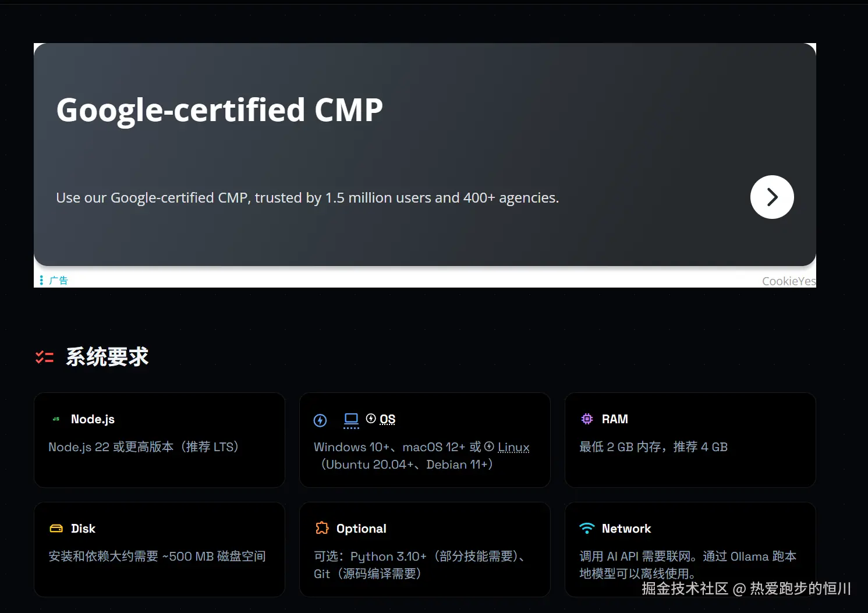The height and width of the screenshot is (613, 868).
Task: Click the text Windows 10+、macOS 12+
Action: coord(389,447)
